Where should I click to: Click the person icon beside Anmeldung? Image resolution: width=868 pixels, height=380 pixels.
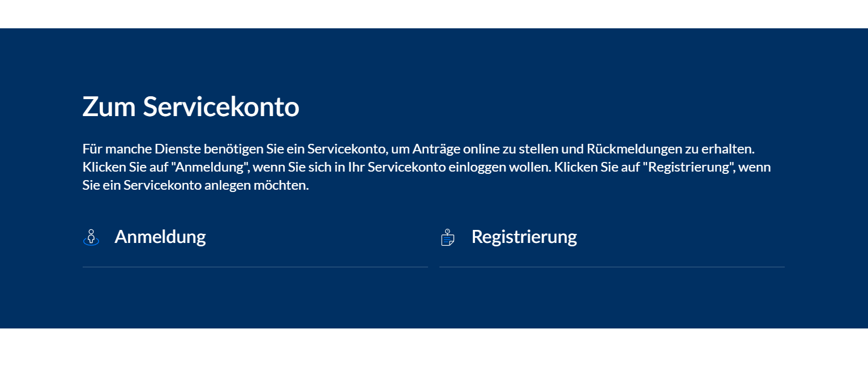(x=91, y=237)
